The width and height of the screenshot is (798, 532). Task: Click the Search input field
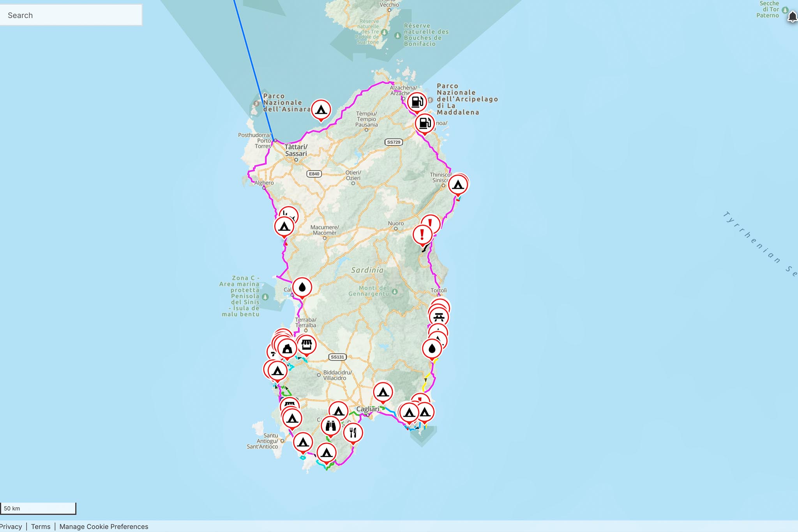(71, 15)
